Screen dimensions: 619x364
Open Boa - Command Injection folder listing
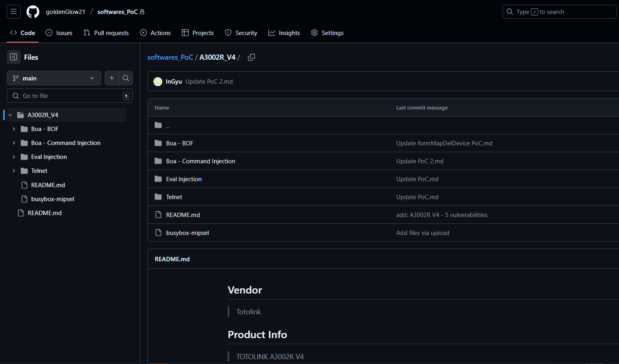tap(201, 161)
